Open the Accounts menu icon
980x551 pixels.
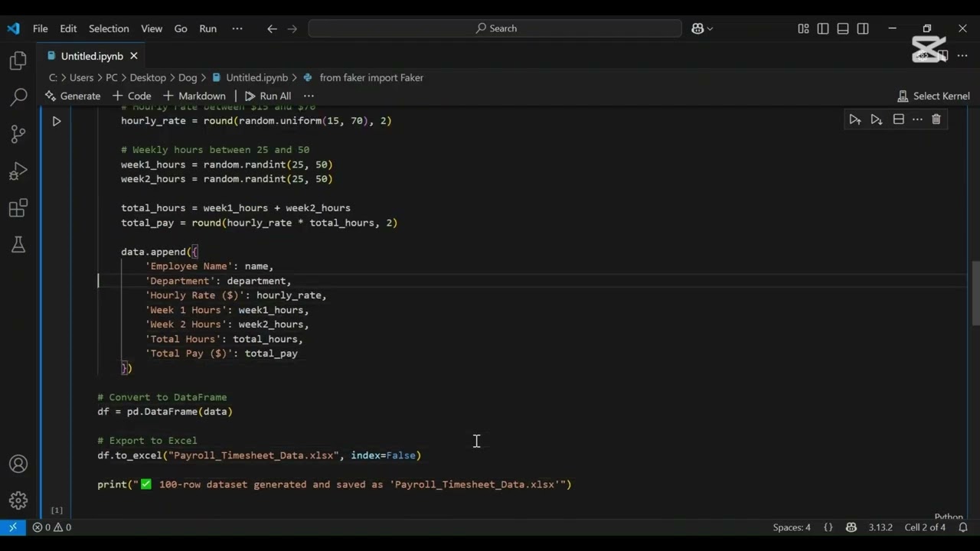click(x=18, y=464)
